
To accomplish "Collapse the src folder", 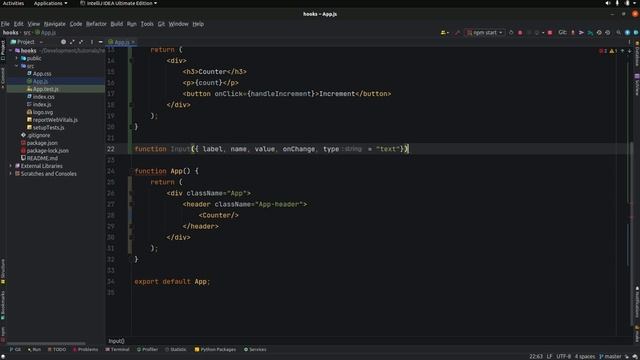I will pyautogui.click(x=17, y=66).
